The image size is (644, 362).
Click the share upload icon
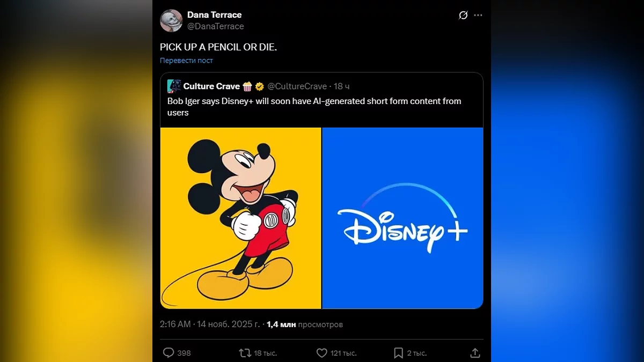[x=475, y=353]
